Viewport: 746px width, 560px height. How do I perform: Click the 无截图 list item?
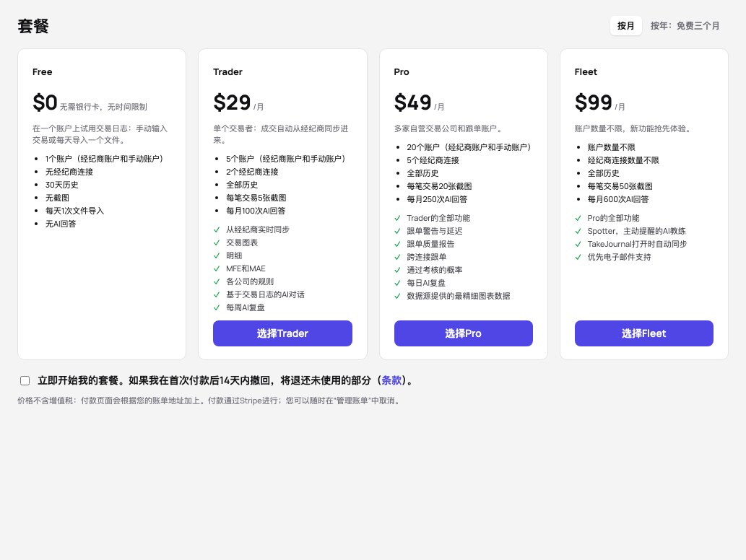tap(57, 198)
